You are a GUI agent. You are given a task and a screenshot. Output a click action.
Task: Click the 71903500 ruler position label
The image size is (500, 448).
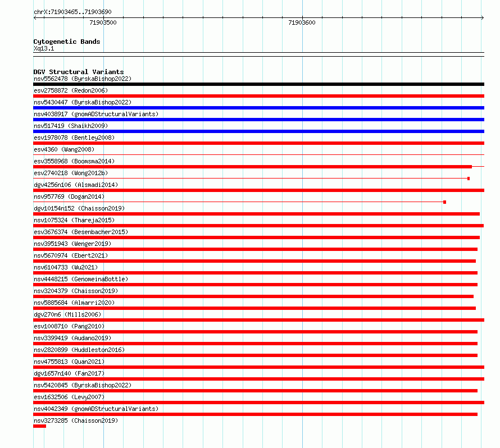[x=103, y=22]
